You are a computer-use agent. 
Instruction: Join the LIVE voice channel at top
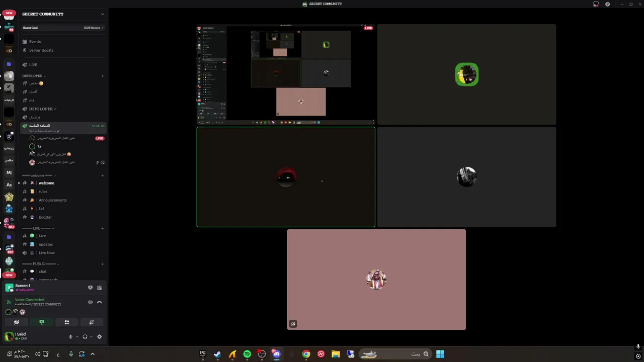pos(63,65)
